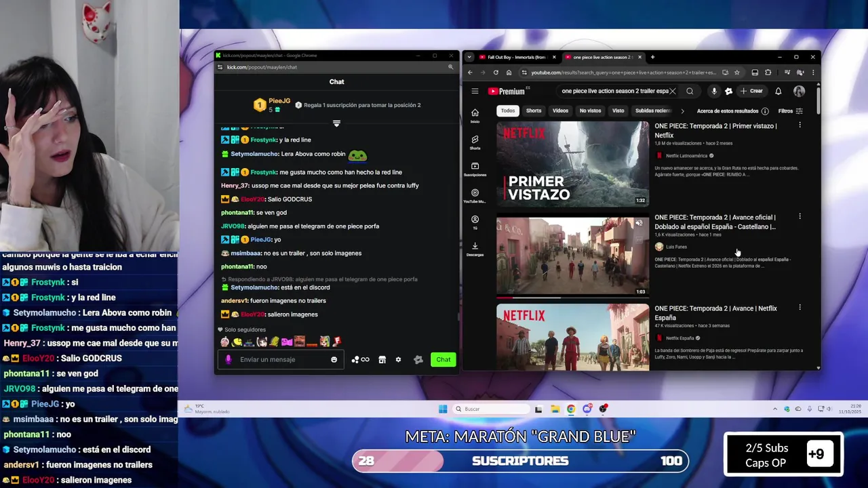Bookmark the YouTube page with star
The image size is (868, 488).
(737, 73)
